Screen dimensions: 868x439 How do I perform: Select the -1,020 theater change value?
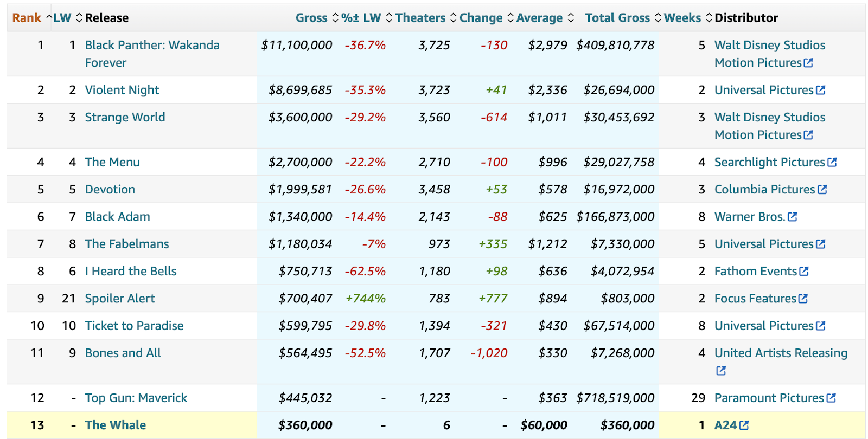[489, 353]
